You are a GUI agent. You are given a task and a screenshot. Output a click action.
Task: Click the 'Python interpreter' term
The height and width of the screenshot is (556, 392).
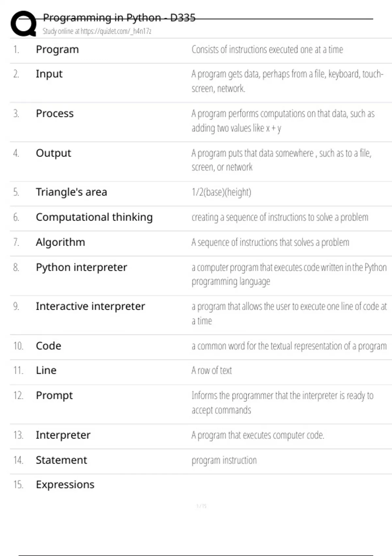(x=81, y=268)
